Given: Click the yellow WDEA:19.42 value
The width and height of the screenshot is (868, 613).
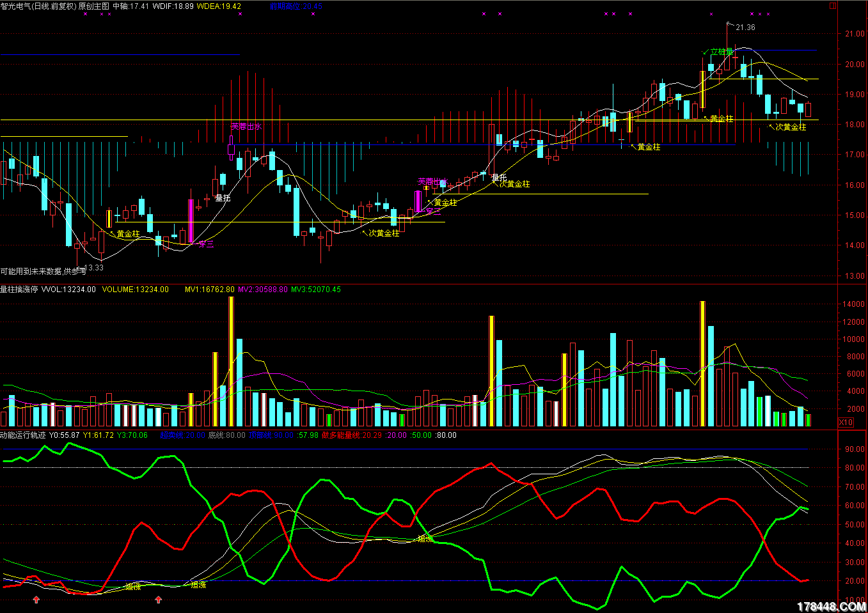Looking at the screenshot, I should click(219, 6).
